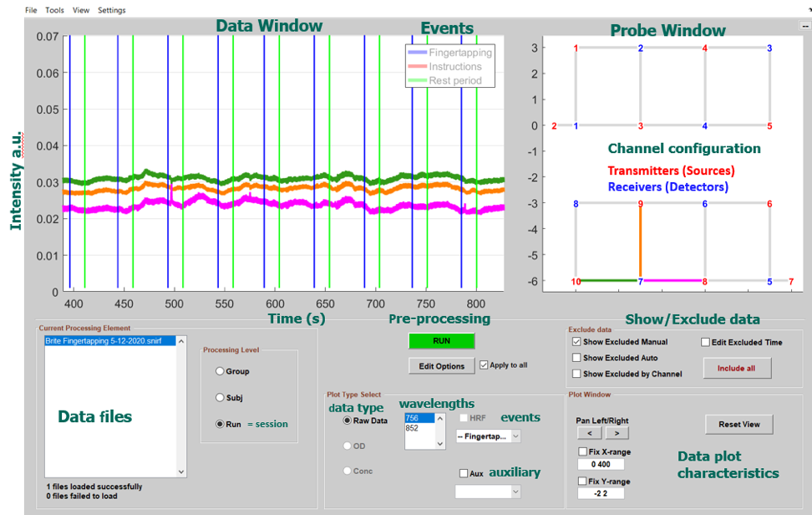
Task: Click the green RUN button
Action: point(441,340)
